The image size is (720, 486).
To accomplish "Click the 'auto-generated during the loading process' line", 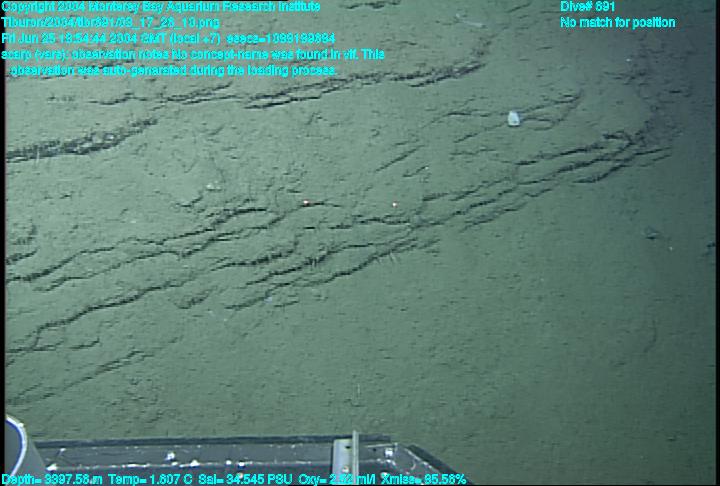I will pyautogui.click(x=174, y=71).
